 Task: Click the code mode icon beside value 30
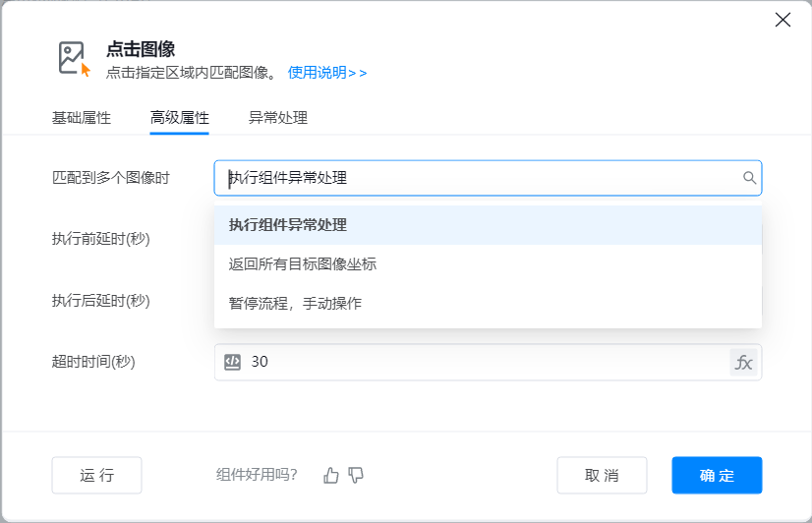tap(233, 362)
